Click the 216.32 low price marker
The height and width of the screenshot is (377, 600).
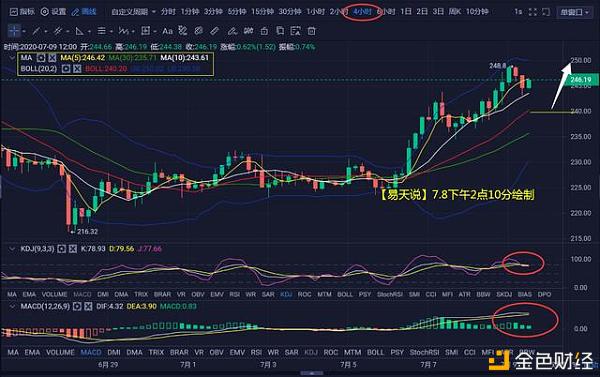[x=87, y=232]
